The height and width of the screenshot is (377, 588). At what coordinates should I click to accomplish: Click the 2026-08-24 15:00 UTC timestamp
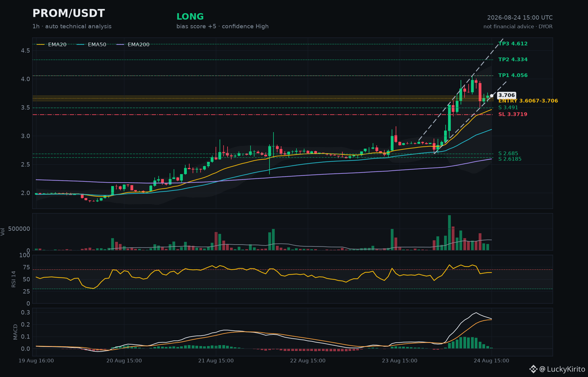520,18
